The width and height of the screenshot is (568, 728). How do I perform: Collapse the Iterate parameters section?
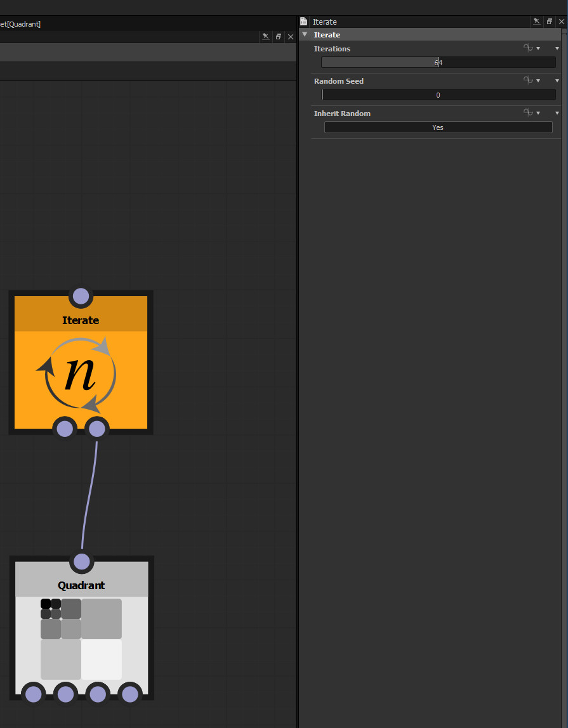305,34
